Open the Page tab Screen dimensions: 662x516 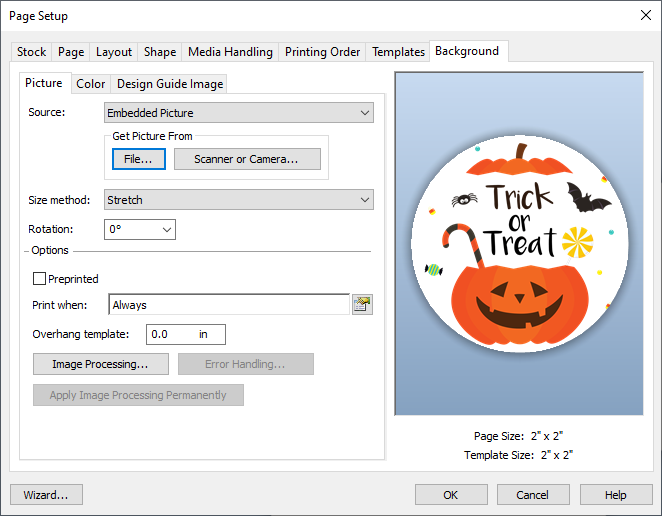[x=71, y=52]
